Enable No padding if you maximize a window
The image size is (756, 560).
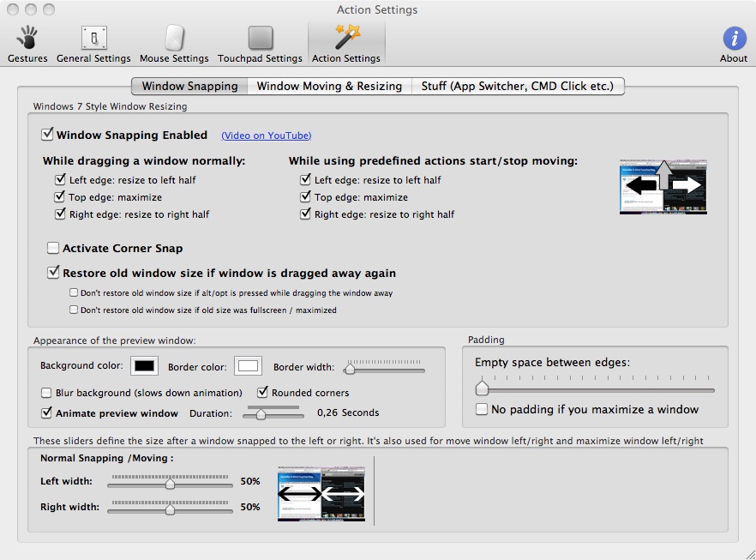[482, 409]
